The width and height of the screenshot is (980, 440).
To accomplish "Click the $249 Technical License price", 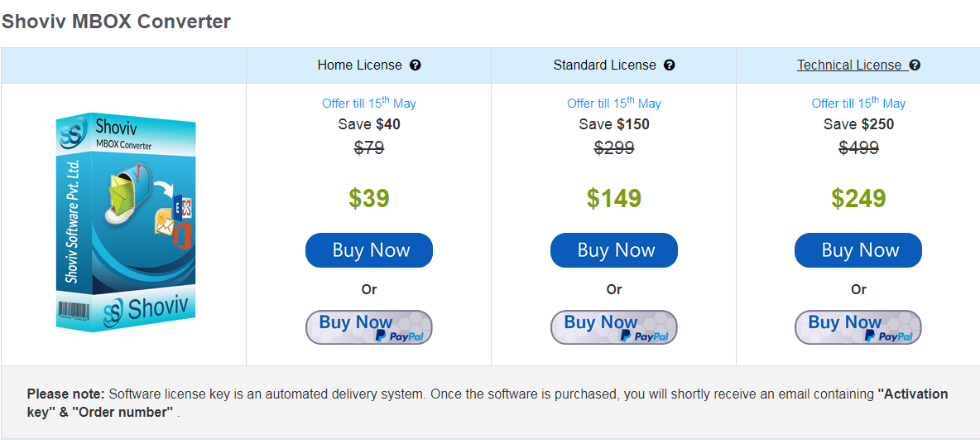I will pos(858,199).
